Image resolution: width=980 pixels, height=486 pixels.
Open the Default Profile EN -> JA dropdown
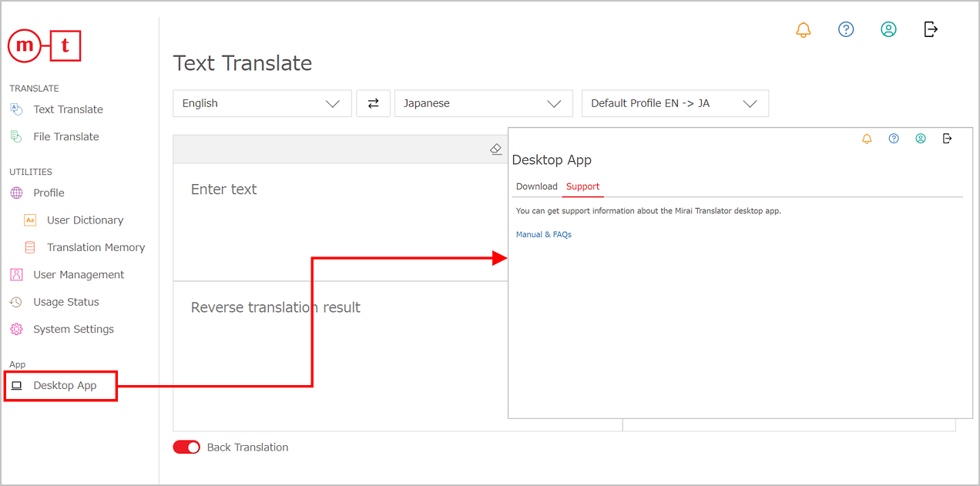tap(675, 103)
